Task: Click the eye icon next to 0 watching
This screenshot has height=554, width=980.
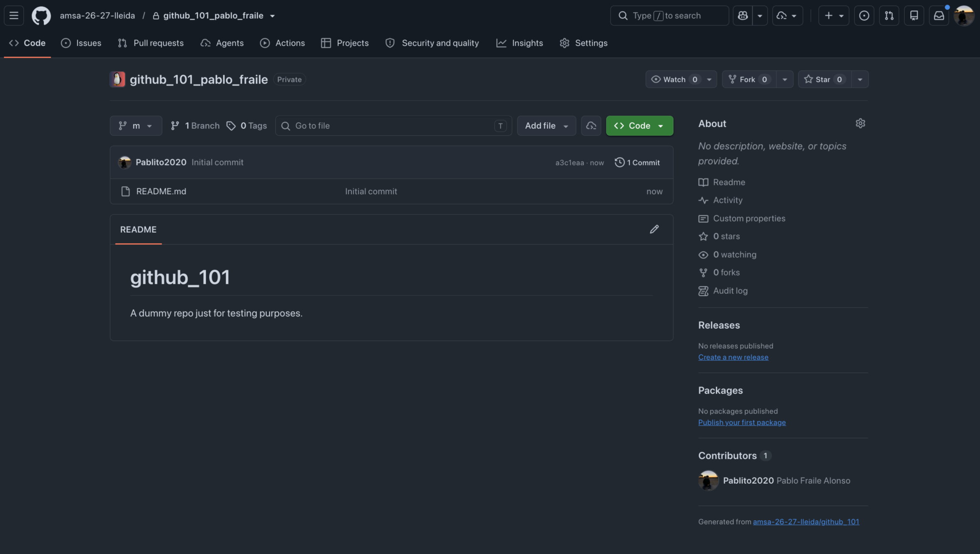Action: 703,255
